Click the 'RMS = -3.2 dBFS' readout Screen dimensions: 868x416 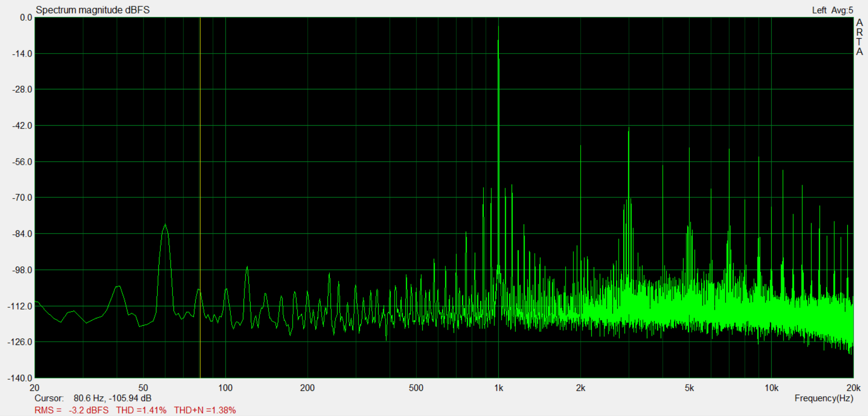click(71, 410)
